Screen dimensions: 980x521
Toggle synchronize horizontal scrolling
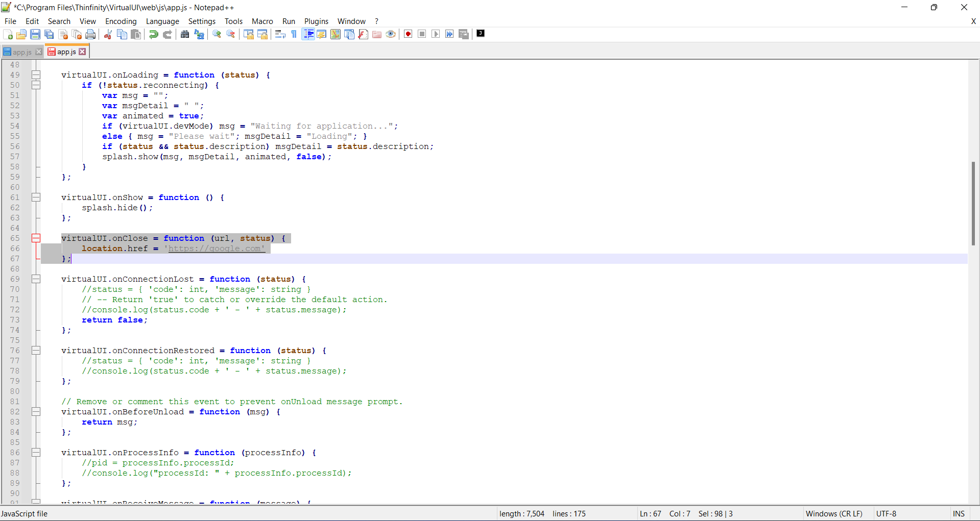(262, 34)
